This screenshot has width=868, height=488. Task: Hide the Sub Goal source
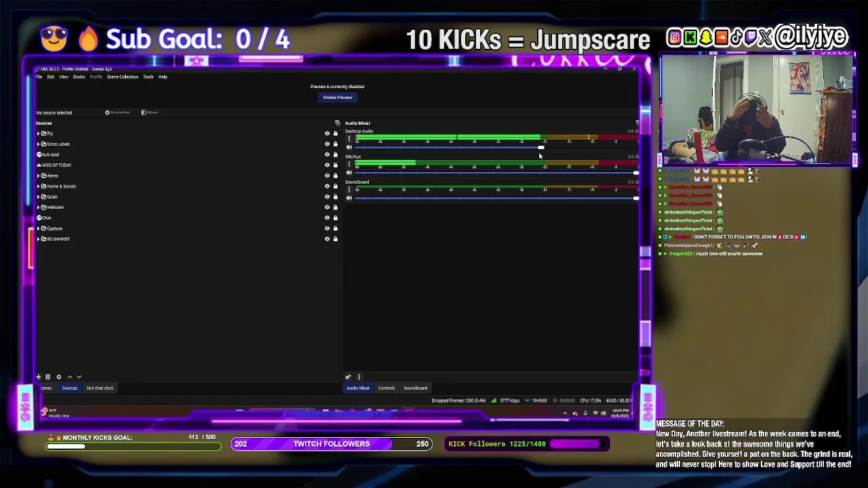[327, 155]
